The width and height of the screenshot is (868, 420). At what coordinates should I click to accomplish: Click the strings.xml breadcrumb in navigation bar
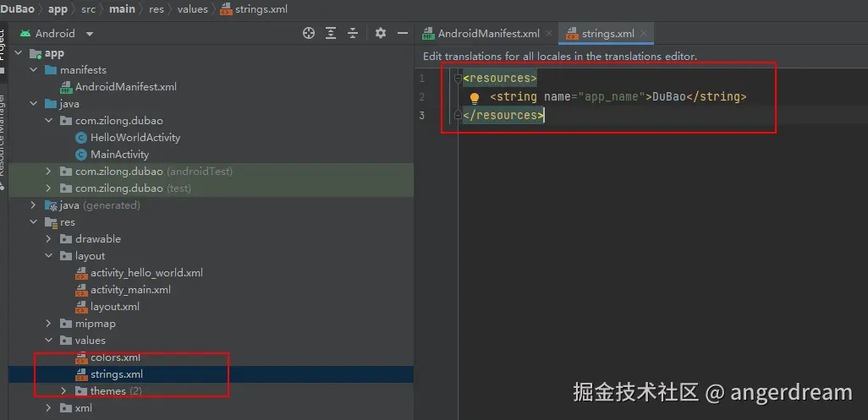254,9
